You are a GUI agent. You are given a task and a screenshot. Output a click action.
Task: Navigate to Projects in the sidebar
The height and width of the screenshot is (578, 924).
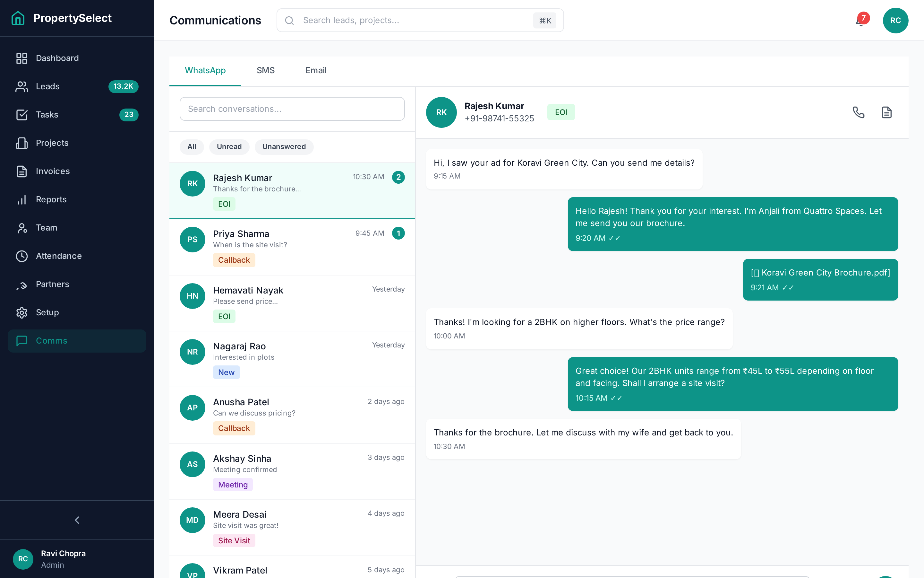tap(77, 143)
